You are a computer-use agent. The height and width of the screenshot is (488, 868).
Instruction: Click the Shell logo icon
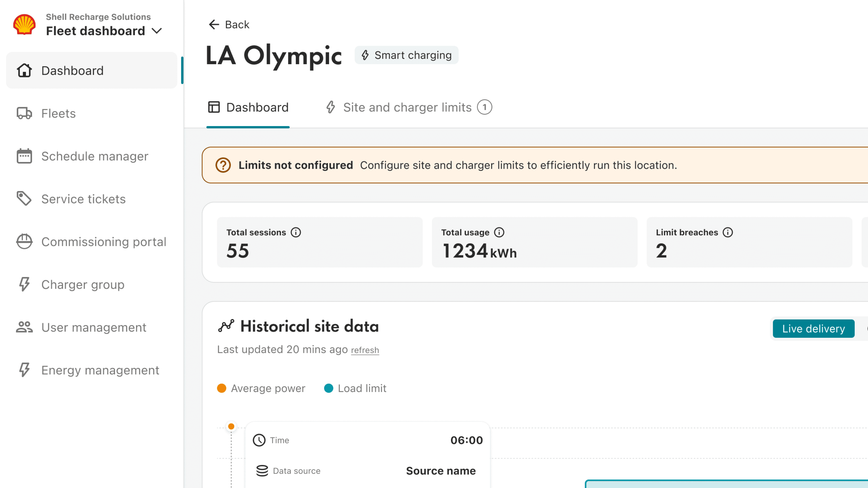tap(24, 24)
